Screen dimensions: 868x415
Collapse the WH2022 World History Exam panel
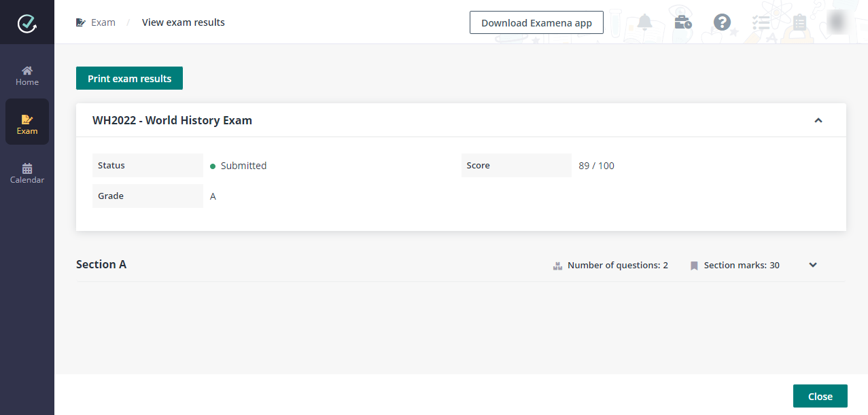pos(818,120)
